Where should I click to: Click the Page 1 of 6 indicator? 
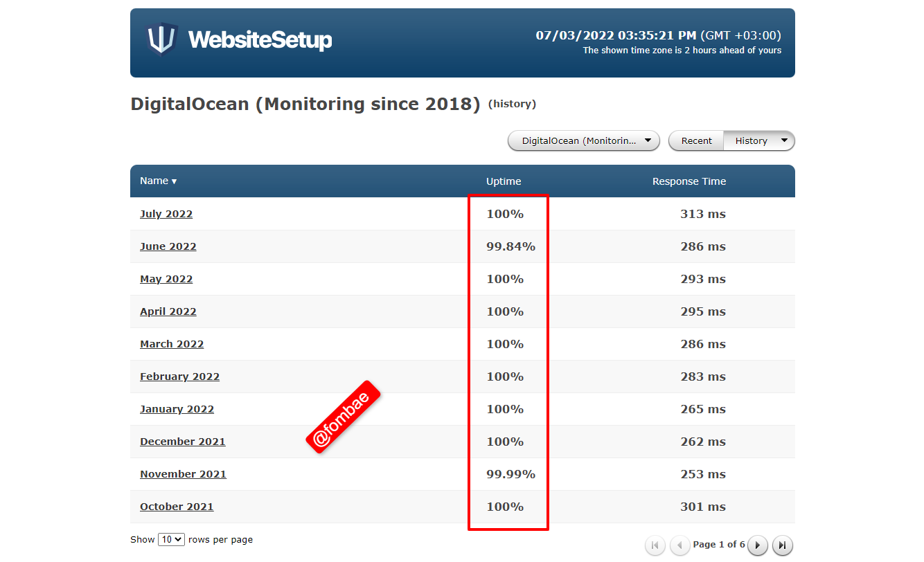(x=719, y=545)
